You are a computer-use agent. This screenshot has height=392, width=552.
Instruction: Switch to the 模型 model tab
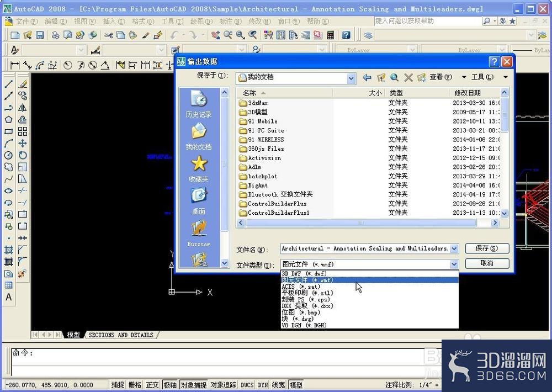click(x=73, y=335)
